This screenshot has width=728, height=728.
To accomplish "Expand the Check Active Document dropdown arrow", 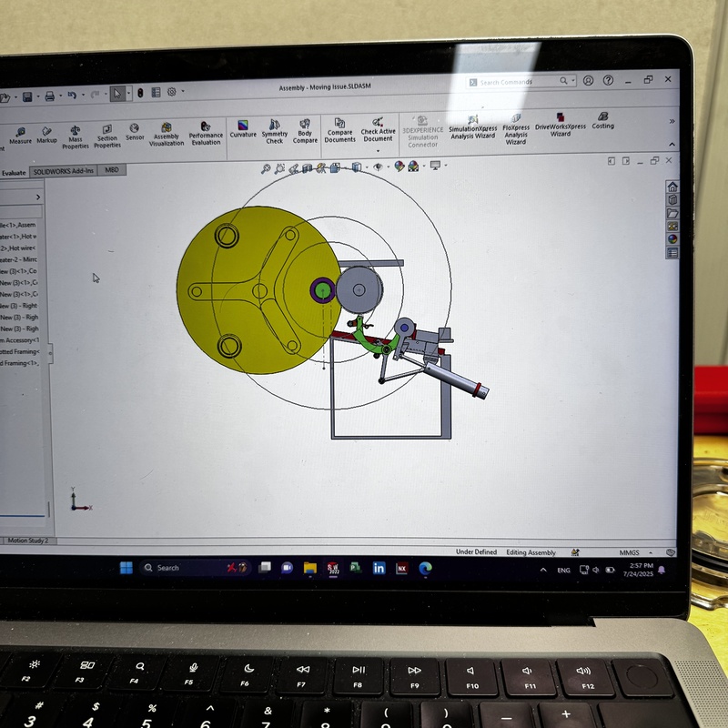I will 378,150.
